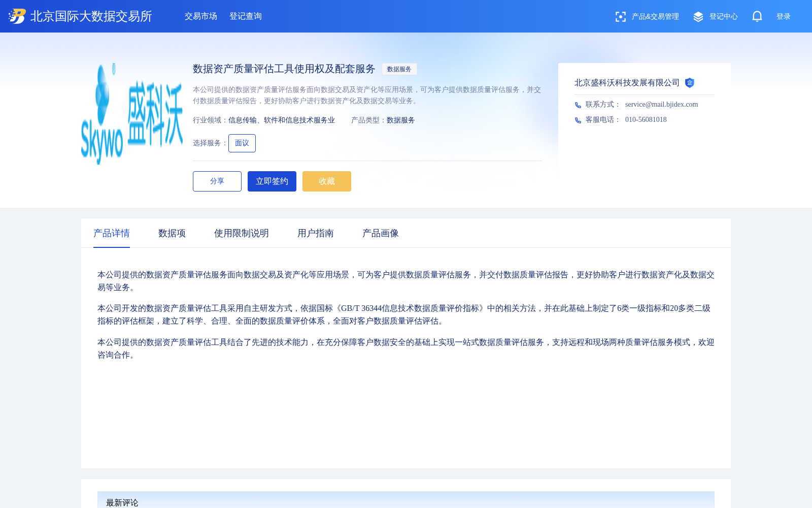
Task: Open the Skywo 盛科沃 product image
Action: [x=132, y=114]
